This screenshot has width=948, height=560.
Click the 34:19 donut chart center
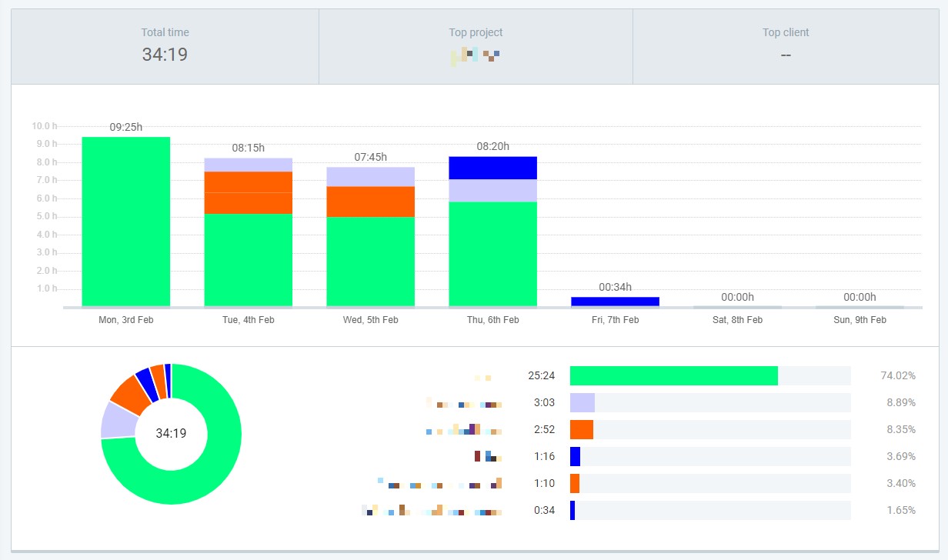(171, 434)
